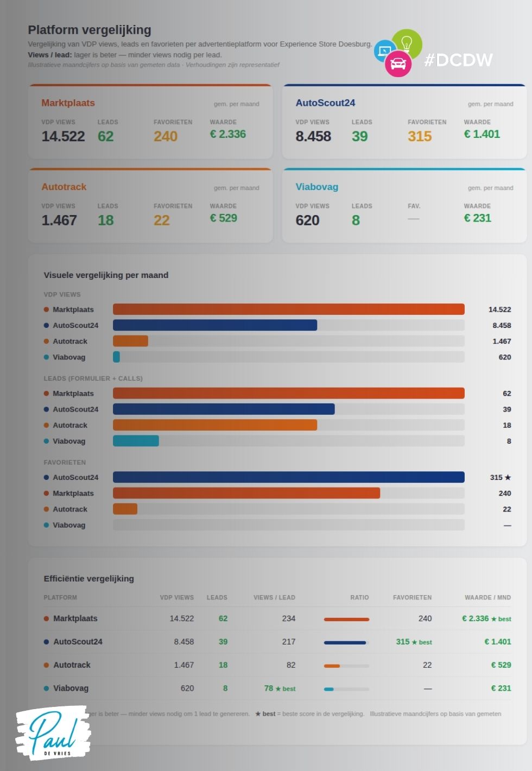Click the Viabovag bar in the VDP Views chart
The width and height of the screenshot is (532, 771).
coord(116,357)
